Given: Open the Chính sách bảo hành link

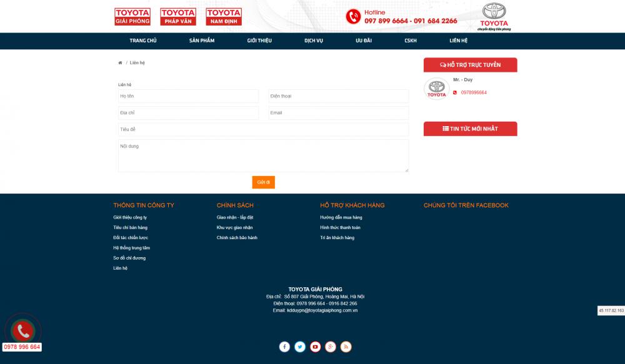Looking at the screenshot, I should [237, 238].
